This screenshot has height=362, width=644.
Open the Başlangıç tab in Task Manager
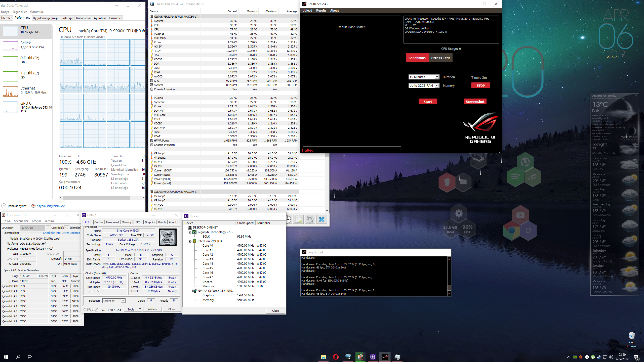pyautogui.click(x=67, y=18)
